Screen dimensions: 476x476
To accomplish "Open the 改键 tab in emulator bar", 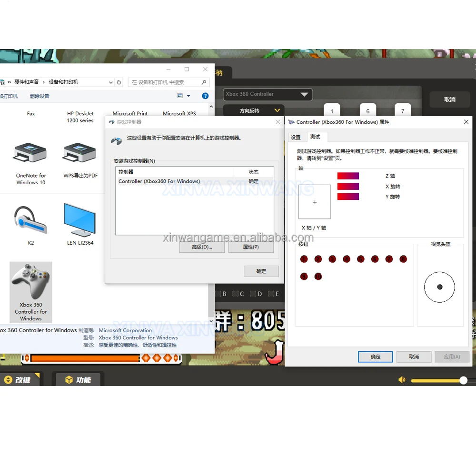I will (x=20, y=379).
